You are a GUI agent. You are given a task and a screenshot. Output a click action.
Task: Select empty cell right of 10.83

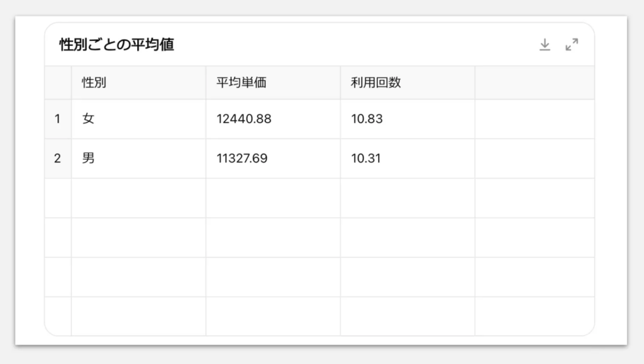point(534,119)
